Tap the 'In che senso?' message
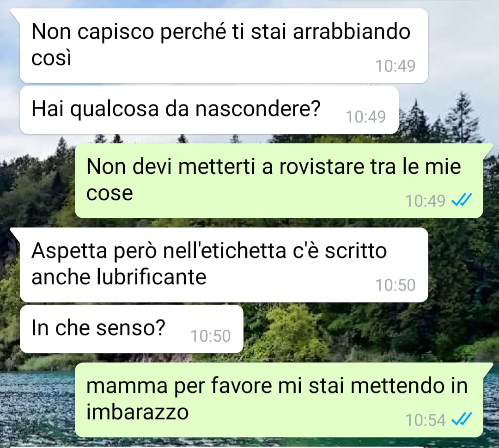The width and height of the screenshot is (499, 448). (131, 329)
